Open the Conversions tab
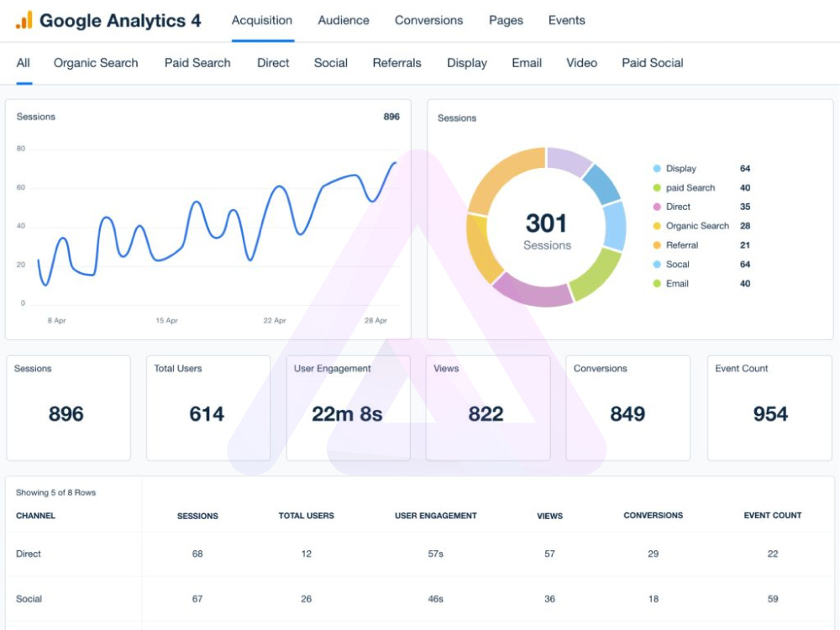The image size is (840, 630). coord(428,20)
